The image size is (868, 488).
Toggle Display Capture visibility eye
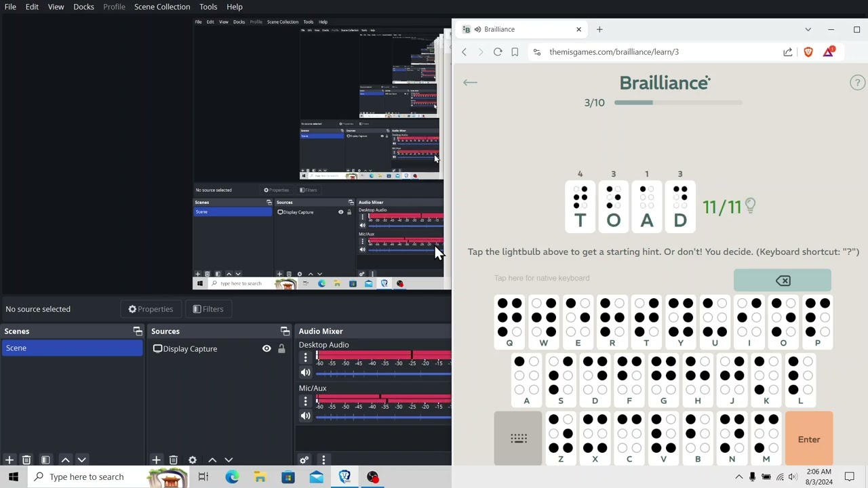[267, 348]
